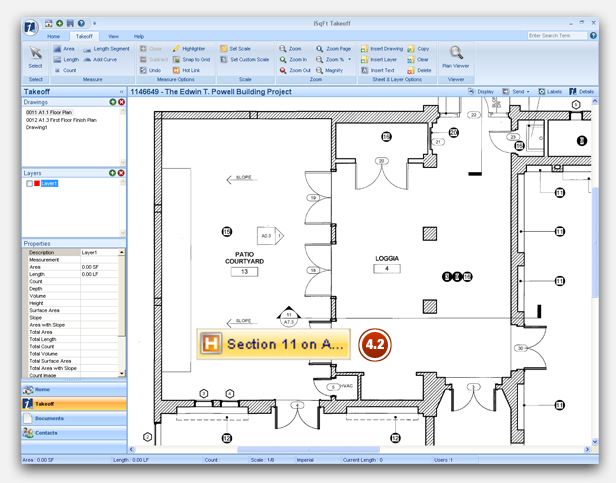Select Drawing1 in drawings list
Screen dimensions: 616x483
pyautogui.click(x=37, y=127)
